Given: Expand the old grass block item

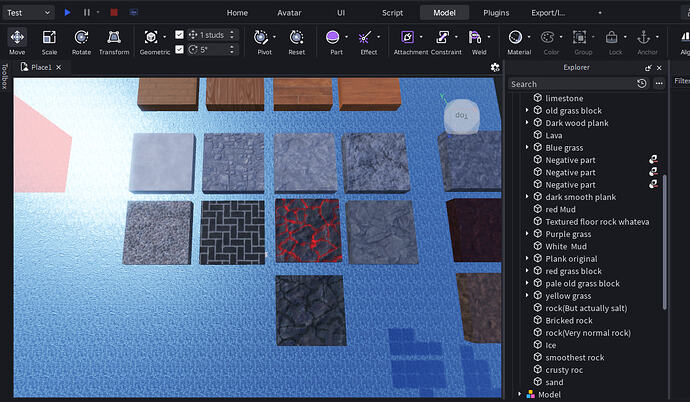Looking at the screenshot, I should coord(527,110).
